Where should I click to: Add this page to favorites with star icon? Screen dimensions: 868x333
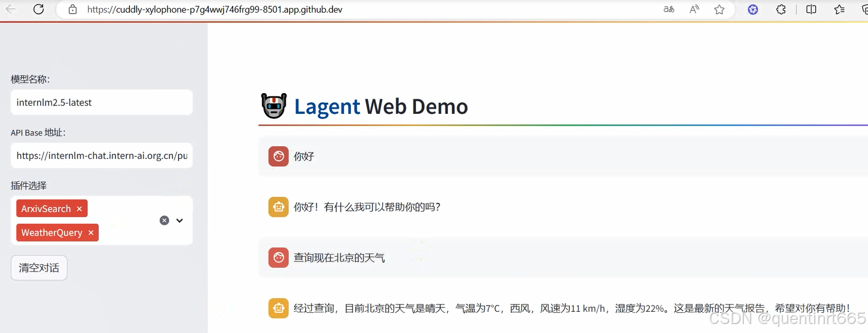pyautogui.click(x=719, y=9)
